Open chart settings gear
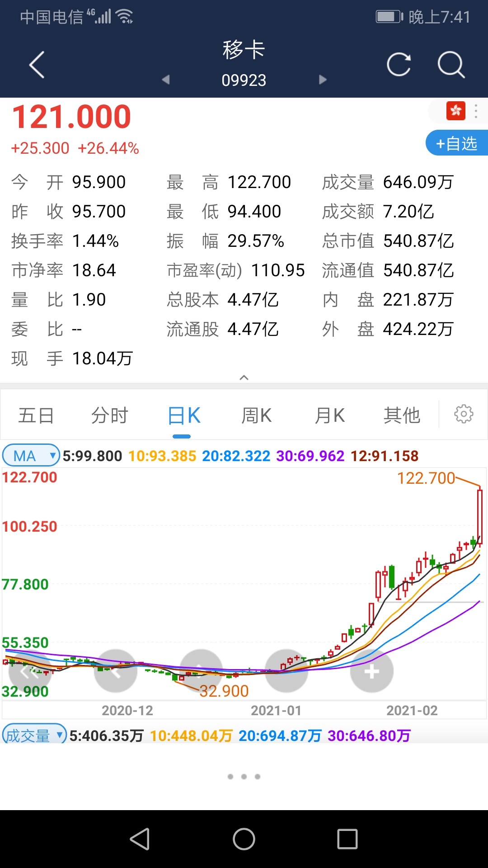Image resolution: width=488 pixels, height=868 pixels. coord(464,414)
